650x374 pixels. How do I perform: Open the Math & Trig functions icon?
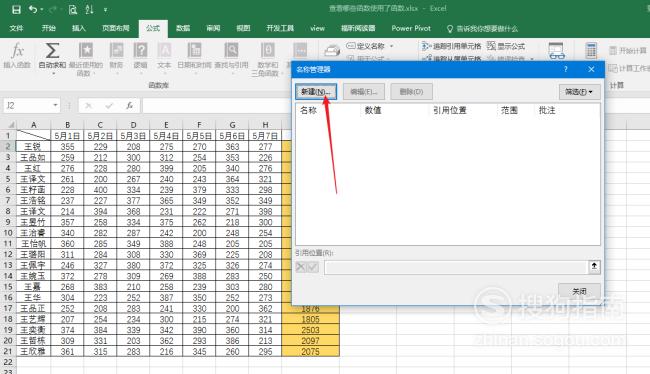pos(267,51)
